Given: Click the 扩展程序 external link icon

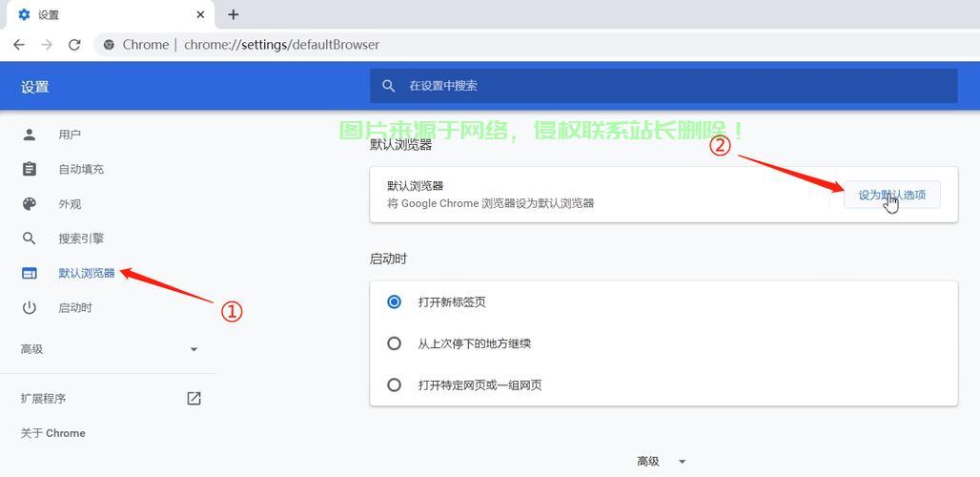Looking at the screenshot, I should click(x=194, y=398).
